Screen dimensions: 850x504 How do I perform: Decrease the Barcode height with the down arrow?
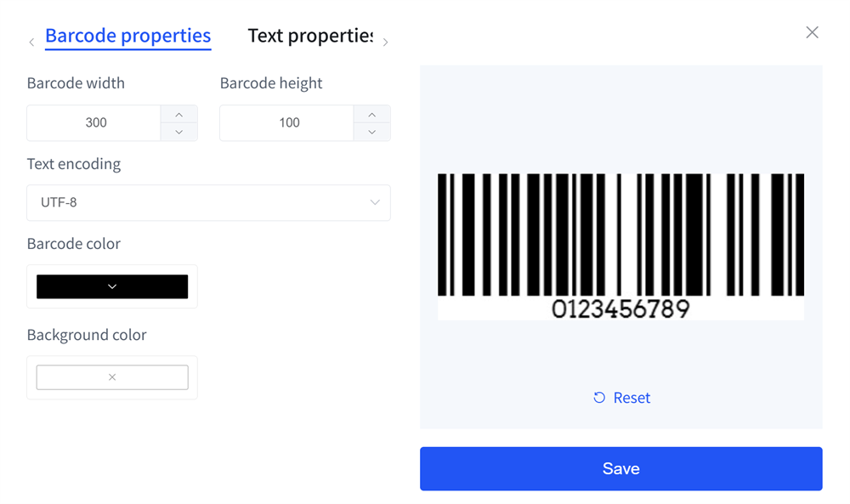pyautogui.click(x=371, y=132)
